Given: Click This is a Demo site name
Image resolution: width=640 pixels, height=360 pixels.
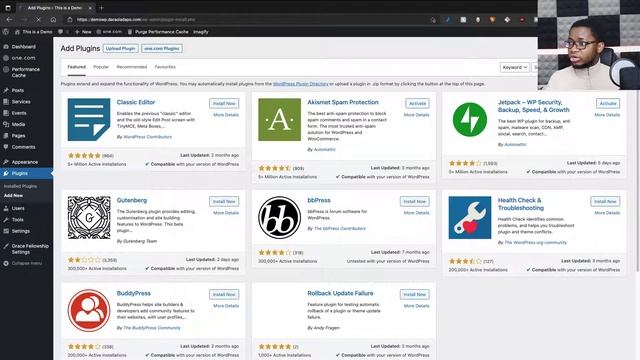Looking at the screenshot, I should click(33, 32).
